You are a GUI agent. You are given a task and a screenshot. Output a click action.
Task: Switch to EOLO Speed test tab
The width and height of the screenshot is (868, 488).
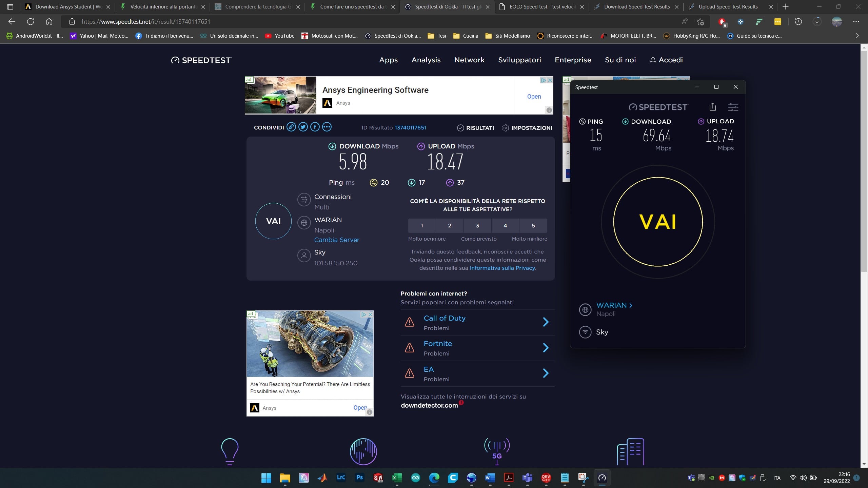tap(542, 7)
